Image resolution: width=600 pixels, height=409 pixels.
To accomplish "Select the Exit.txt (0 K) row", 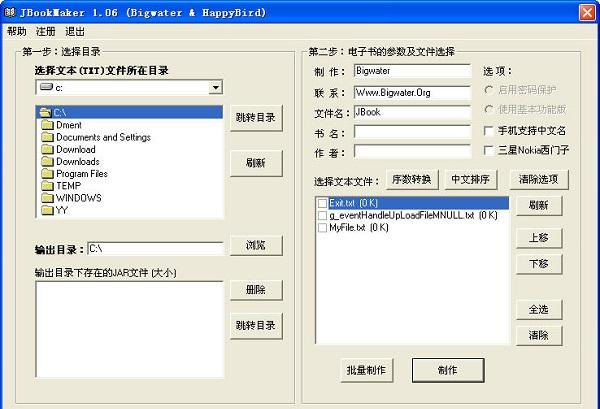I will point(412,203).
